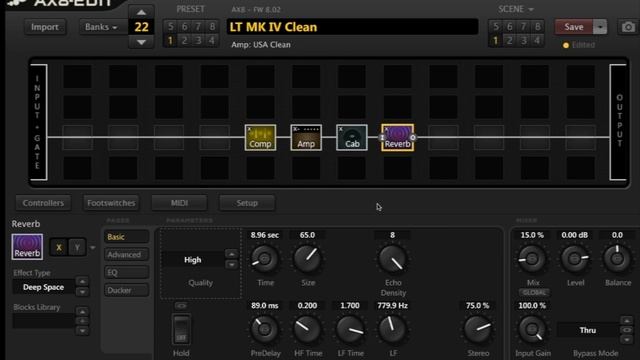
Task: Click the Blocks Library up arrow
Action: click(x=82, y=311)
